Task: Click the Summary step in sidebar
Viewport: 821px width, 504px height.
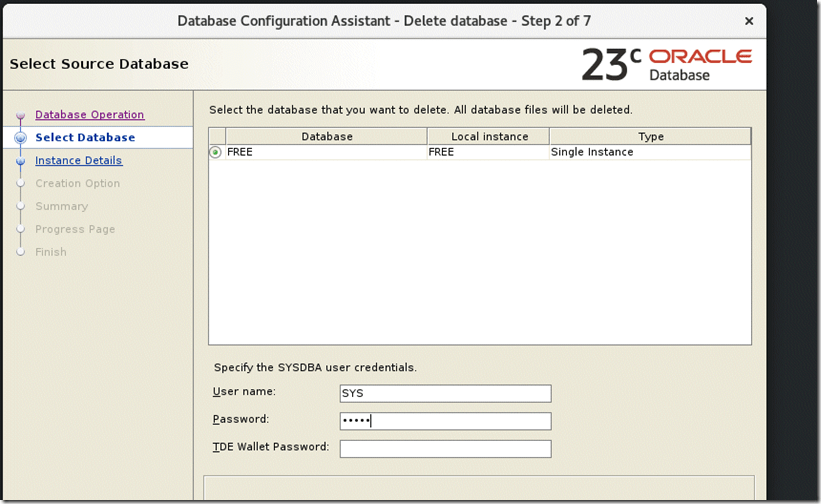Action: tap(61, 207)
